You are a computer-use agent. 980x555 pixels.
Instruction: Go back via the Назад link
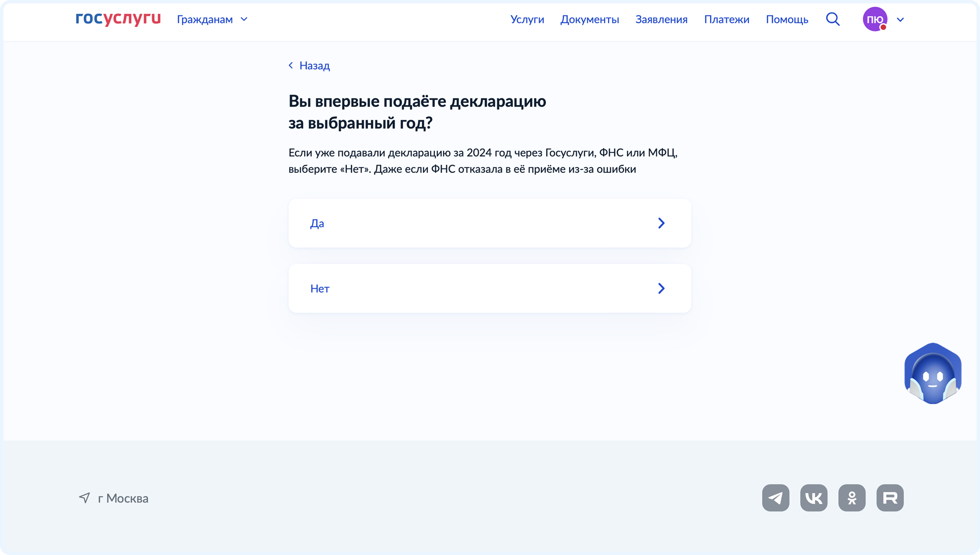[x=315, y=66]
